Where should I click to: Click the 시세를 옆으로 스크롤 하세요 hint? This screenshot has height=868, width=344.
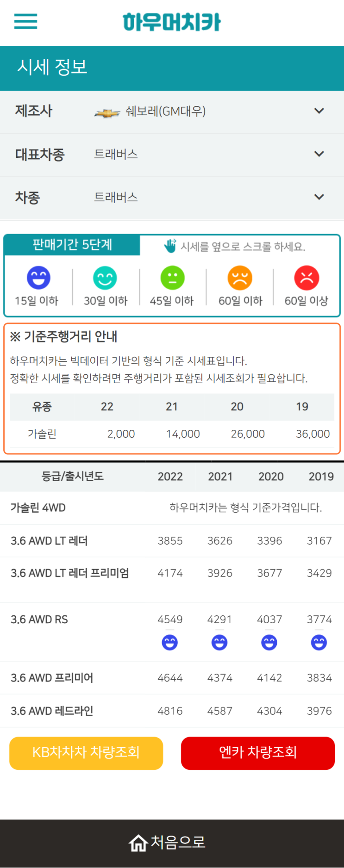pyautogui.click(x=243, y=247)
